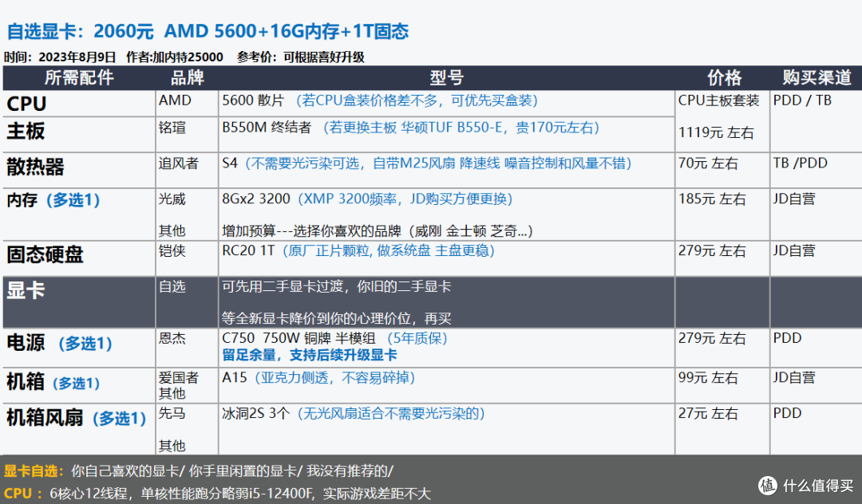Click the '品牌' column header
Screen dimensions: 862x504
(187, 78)
